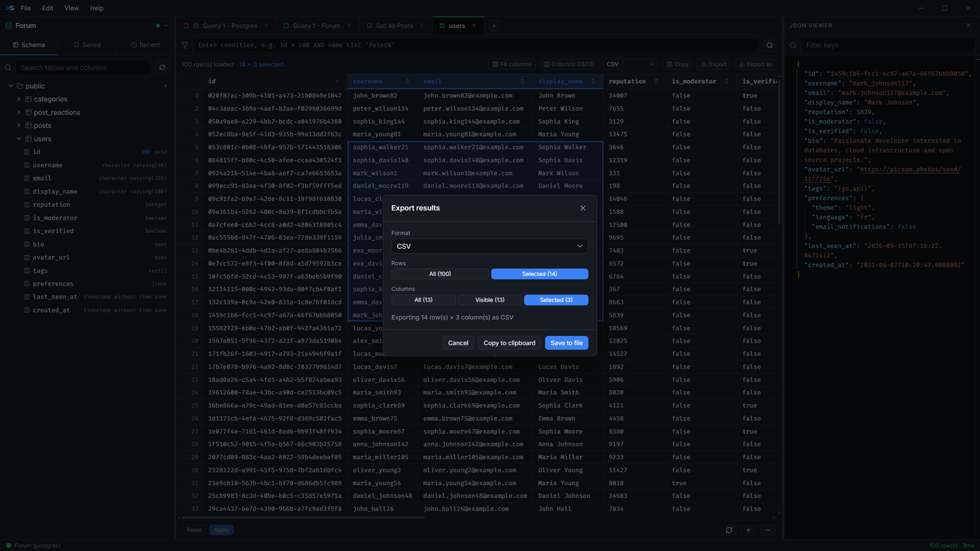
Task: Click the posts table icon in tree
Action: (28, 125)
